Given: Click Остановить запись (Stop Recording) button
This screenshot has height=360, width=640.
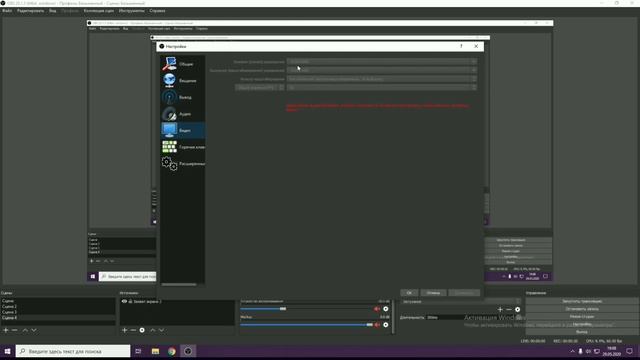Looking at the screenshot, I should (x=582, y=309).
